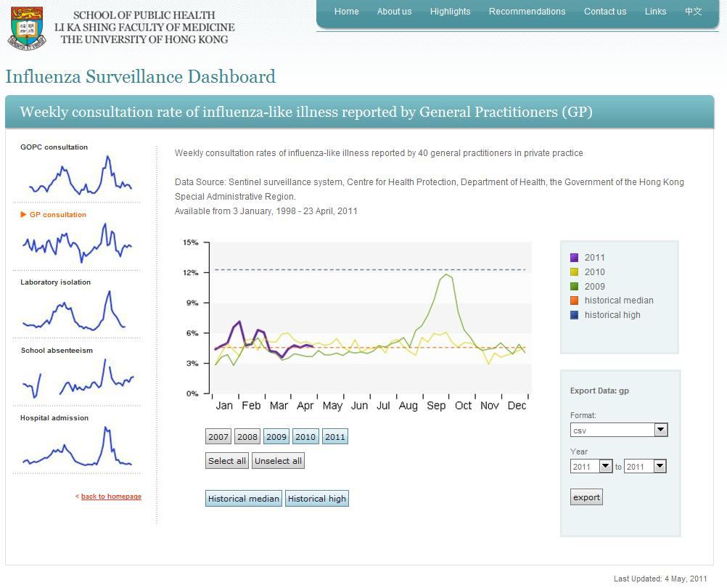
Task: Click the Select all button
Action: click(227, 461)
